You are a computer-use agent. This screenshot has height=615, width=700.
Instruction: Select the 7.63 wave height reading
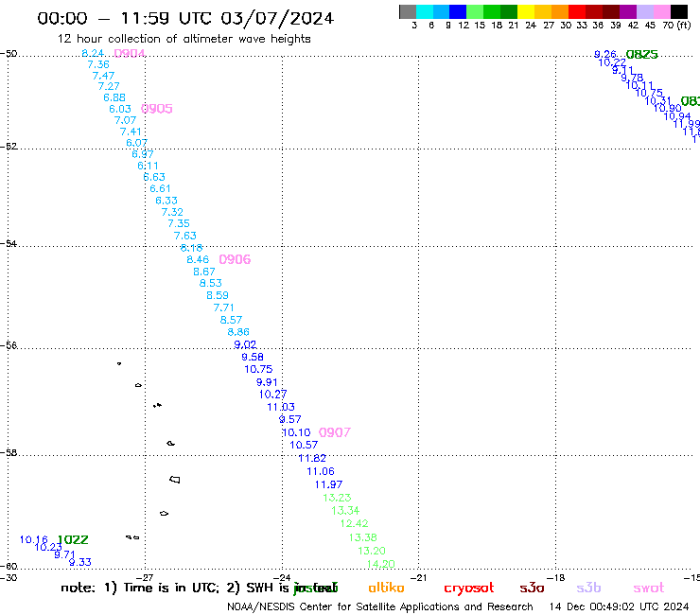click(x=185, y=236)
